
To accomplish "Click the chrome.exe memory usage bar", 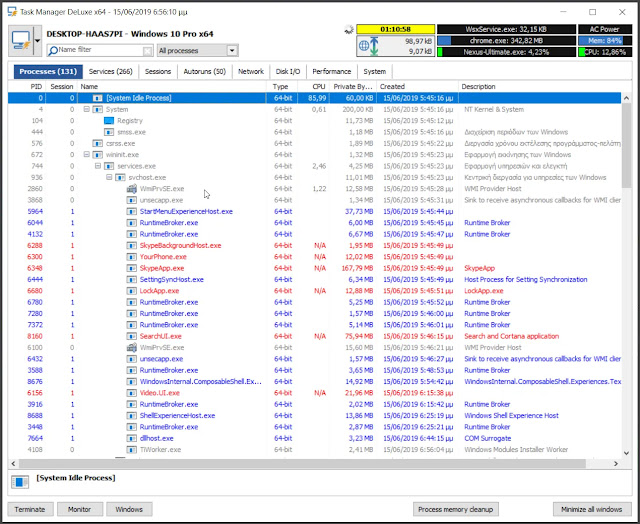I will 506,41.
